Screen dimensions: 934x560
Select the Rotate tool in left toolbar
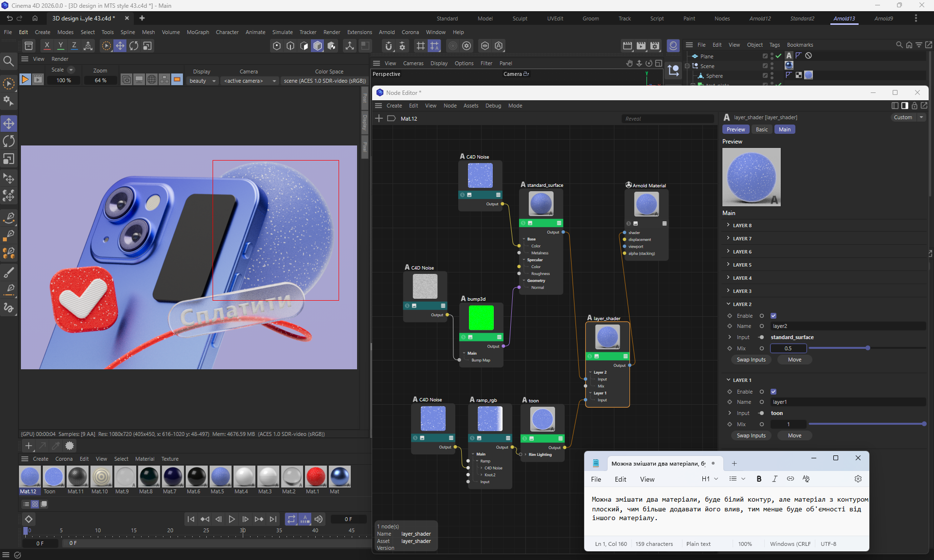coord(9,142)
